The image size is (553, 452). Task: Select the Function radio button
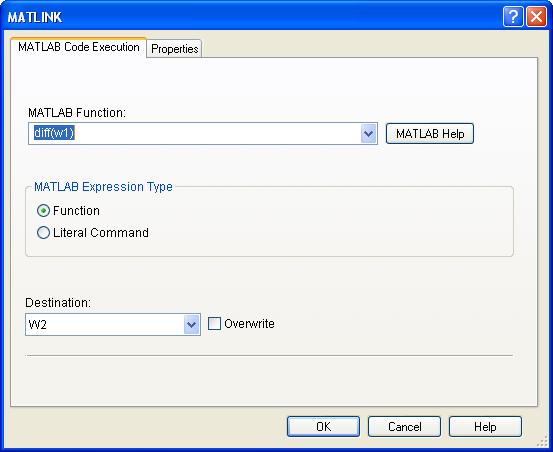[x=43, y=211]
